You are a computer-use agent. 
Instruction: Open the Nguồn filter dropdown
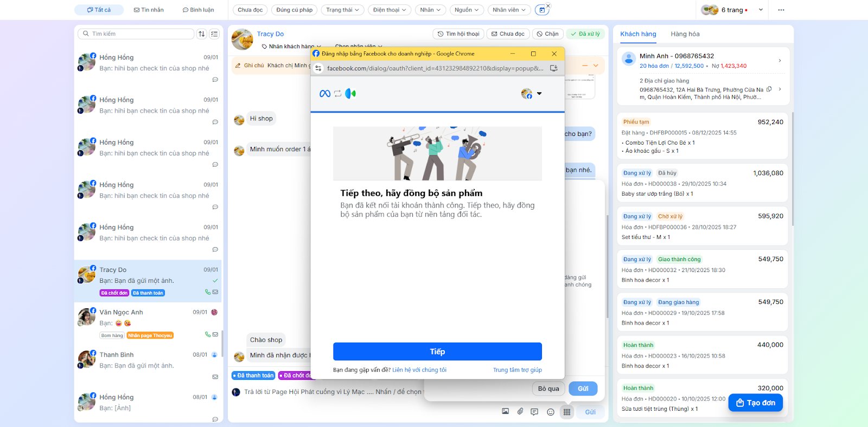(467, 10)
